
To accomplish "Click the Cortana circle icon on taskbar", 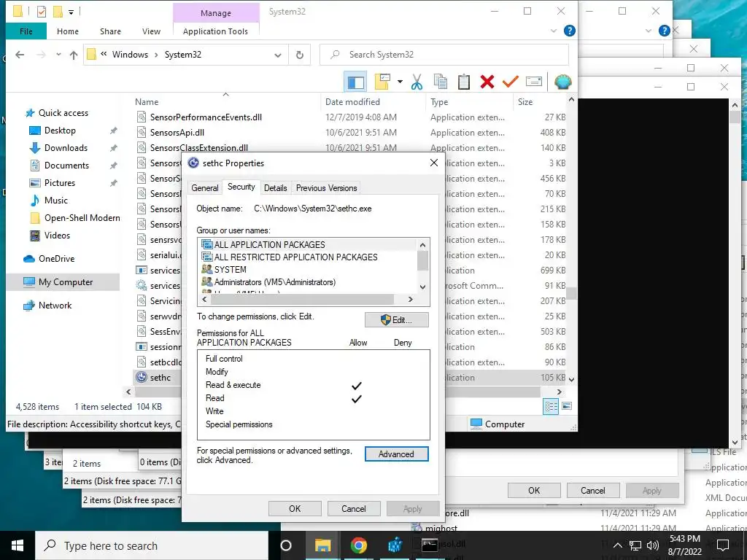I will pyautogui.click(x=286, y=545).
